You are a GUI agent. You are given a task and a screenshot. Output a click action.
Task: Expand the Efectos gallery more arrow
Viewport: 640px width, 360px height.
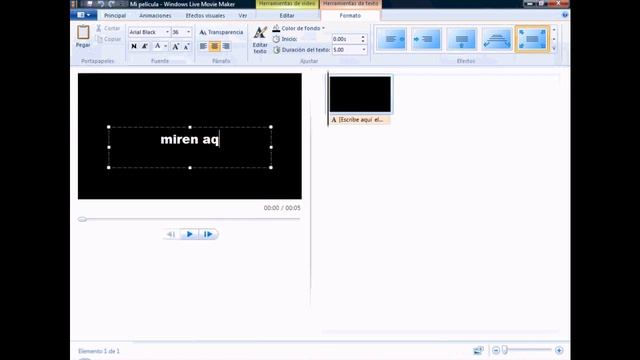coord(554,49)
